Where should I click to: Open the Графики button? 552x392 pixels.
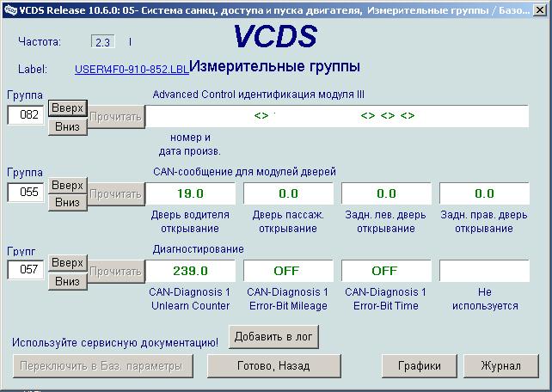point(420,366)
